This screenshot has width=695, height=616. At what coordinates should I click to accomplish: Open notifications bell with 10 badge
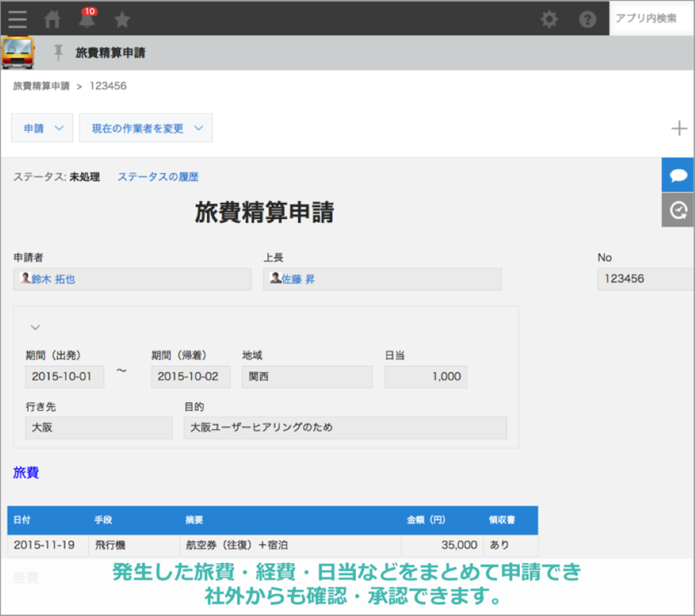pyautogui.click(x=87, y=19)
